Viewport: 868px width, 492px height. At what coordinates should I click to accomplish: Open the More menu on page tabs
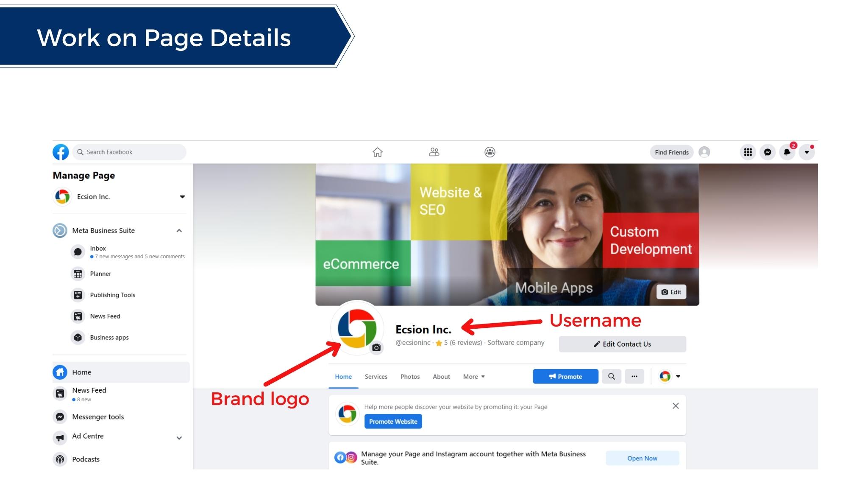[x=473, y=376]
